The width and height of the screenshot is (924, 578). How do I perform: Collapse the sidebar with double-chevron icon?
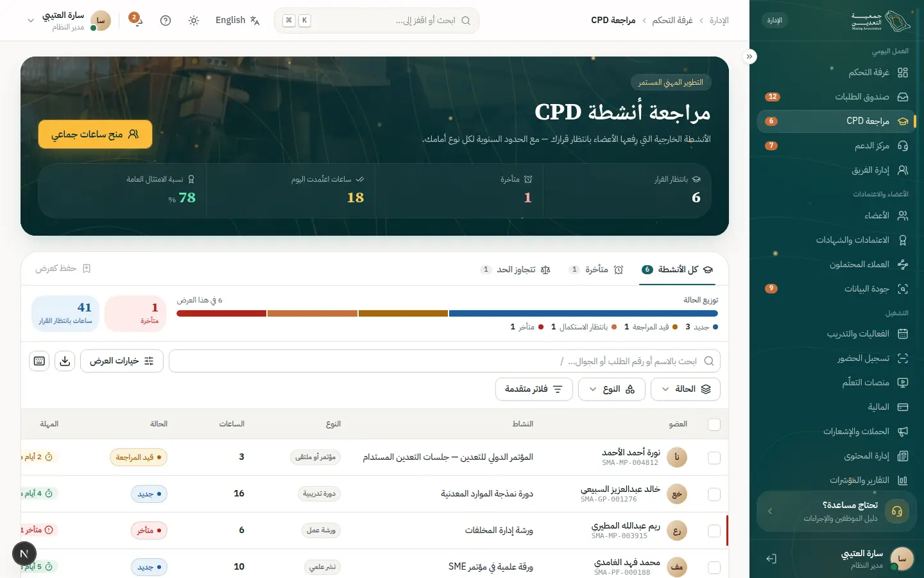tap(749, 57)
